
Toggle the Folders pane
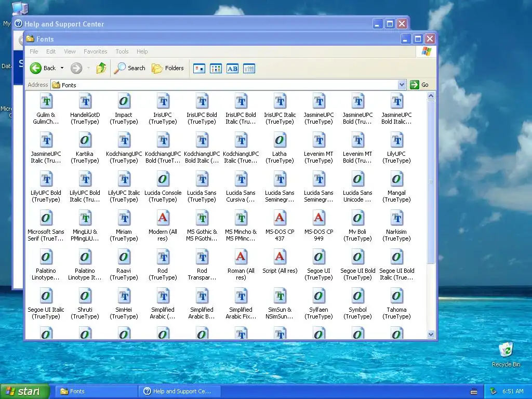pos(168,68)
